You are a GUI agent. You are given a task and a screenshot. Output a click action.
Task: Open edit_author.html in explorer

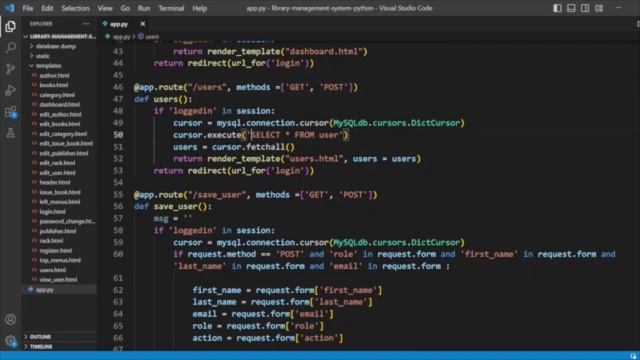[60, 114]
